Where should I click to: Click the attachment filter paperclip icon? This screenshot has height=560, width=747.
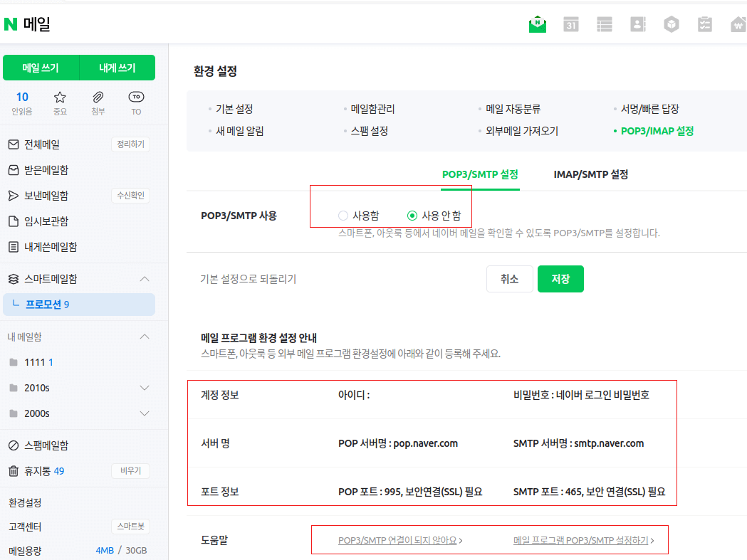pyautogui.click(x=98, y=96)
